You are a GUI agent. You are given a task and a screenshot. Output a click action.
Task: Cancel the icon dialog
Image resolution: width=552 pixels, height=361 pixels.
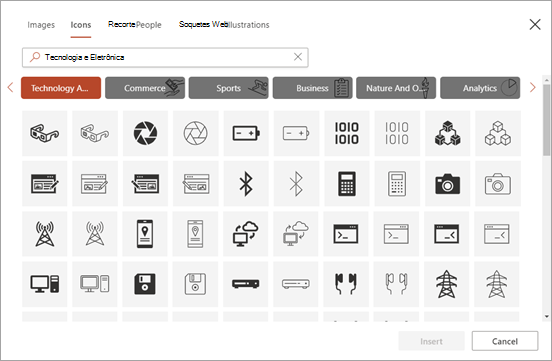click(x=505, y=341)
